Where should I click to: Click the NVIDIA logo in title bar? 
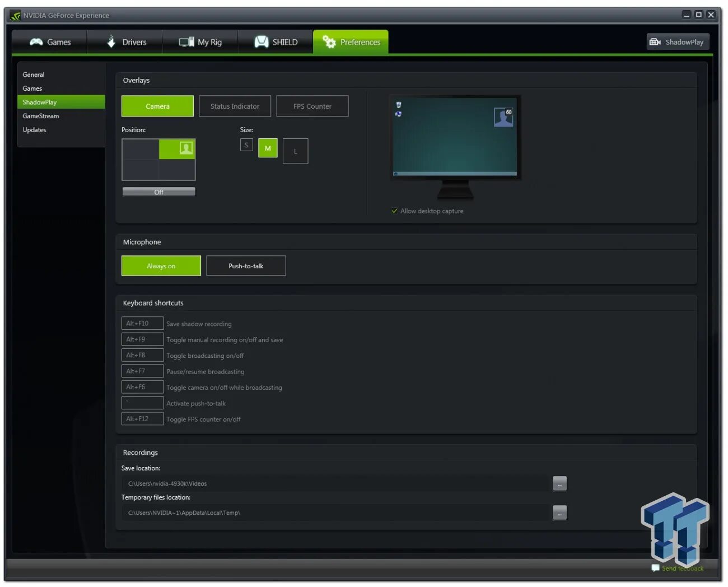click(x=15, y=16)
